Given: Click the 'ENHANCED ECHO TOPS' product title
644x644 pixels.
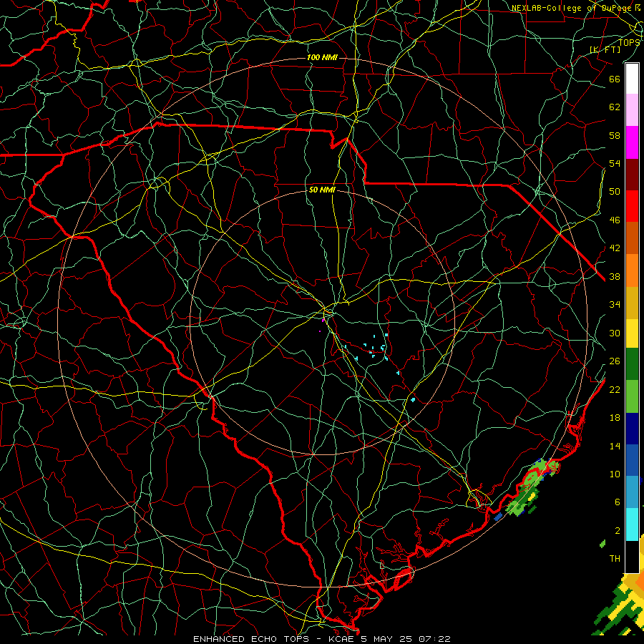Looking at the screenshot, I should click(251, 639).
